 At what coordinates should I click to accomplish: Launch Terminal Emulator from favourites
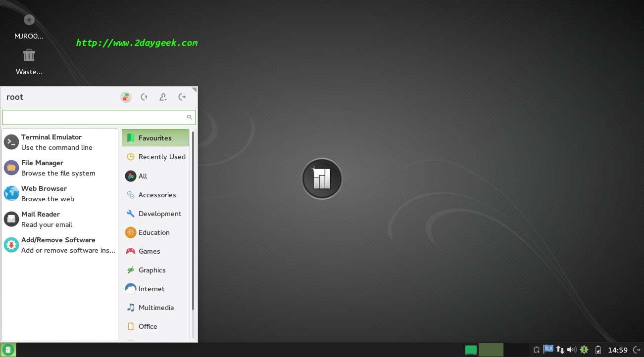59,142
